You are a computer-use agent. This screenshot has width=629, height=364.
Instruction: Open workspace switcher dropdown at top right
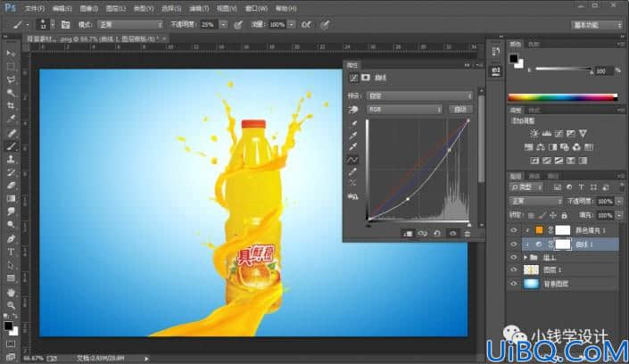(x=596, y=25)
